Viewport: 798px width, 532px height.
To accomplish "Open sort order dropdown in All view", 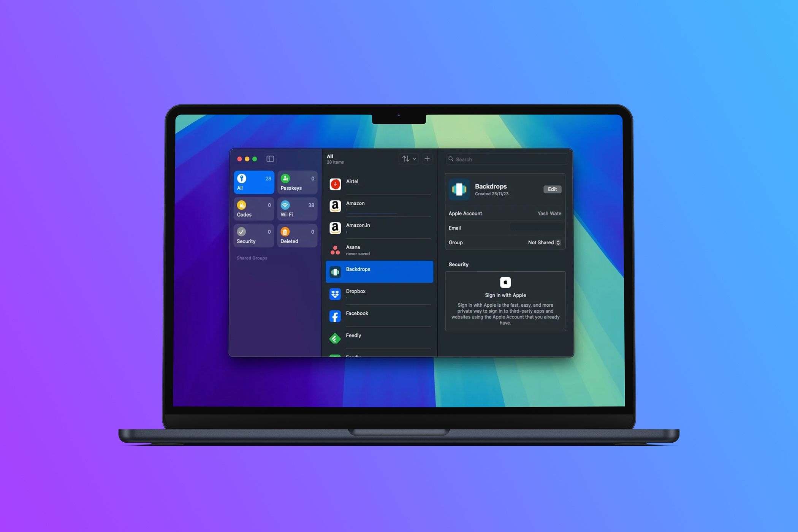I will pos(409,158).
